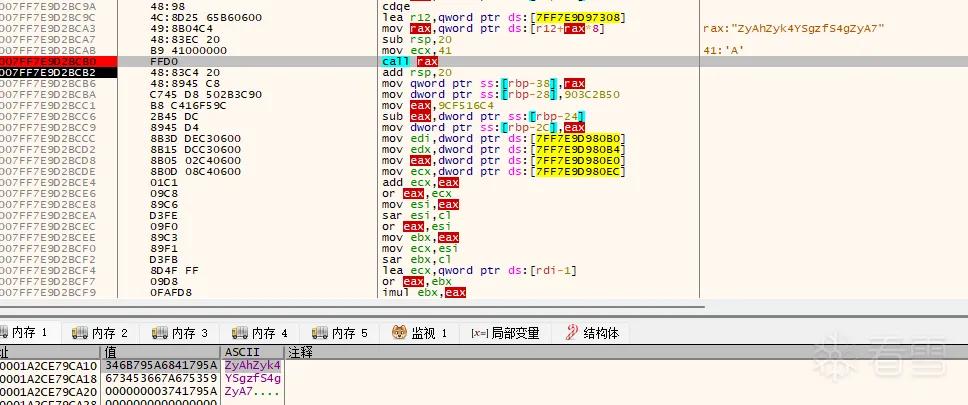The height and width of the screenshot is (405, 968).
Task: Click the red struct icon beside 结构体
Action: 572,333
